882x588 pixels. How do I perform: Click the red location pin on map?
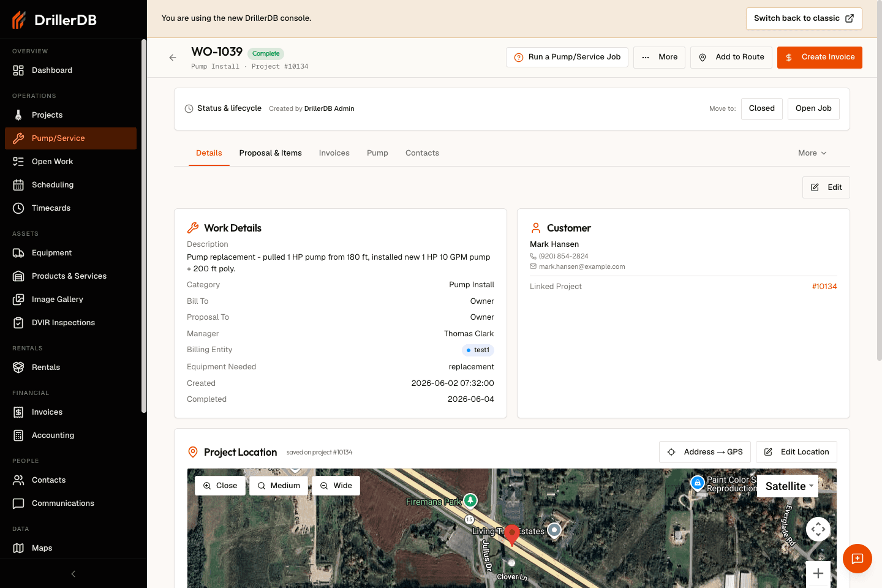pos(512,535)
